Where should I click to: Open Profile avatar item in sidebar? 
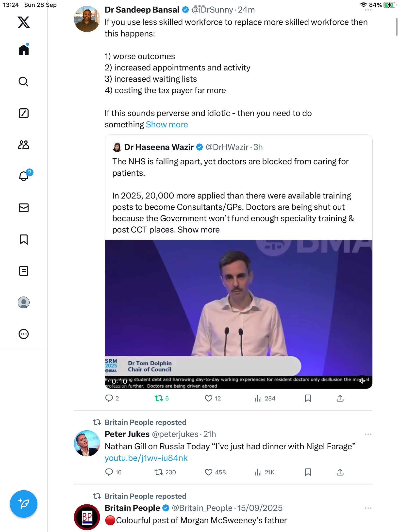[x=24, y=302]
